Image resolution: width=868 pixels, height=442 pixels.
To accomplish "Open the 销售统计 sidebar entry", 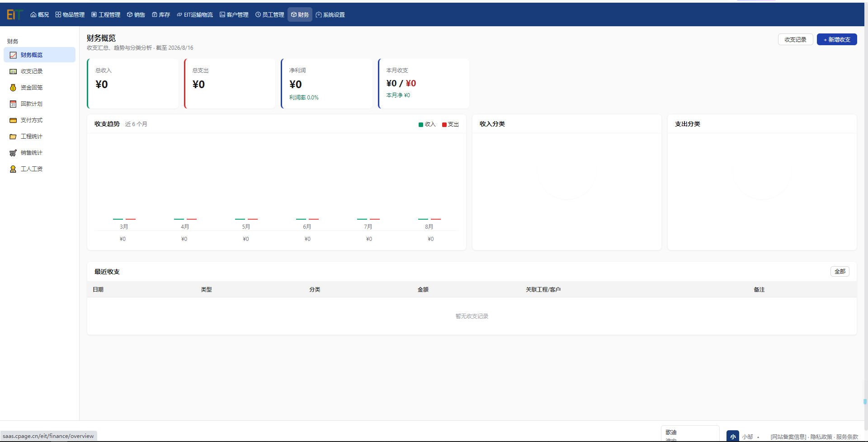I will 39,153.
